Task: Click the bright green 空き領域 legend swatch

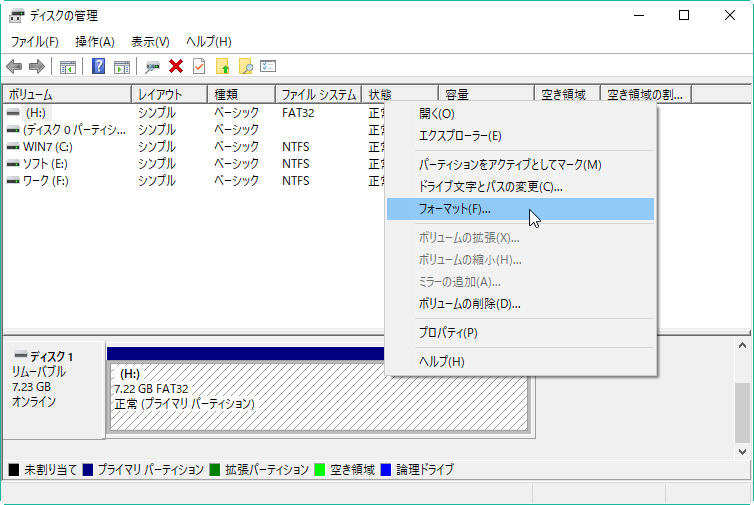Action: (x=319, y=469)
